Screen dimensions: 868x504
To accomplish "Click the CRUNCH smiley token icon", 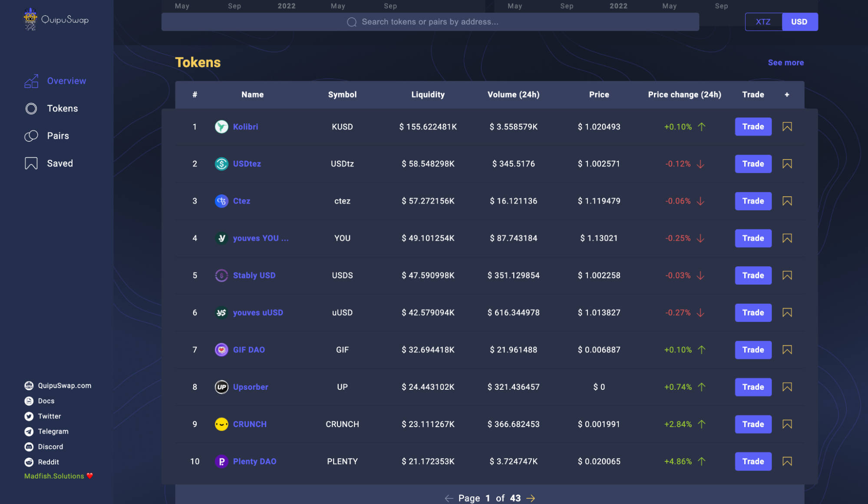I will click(x=221, y=424).
